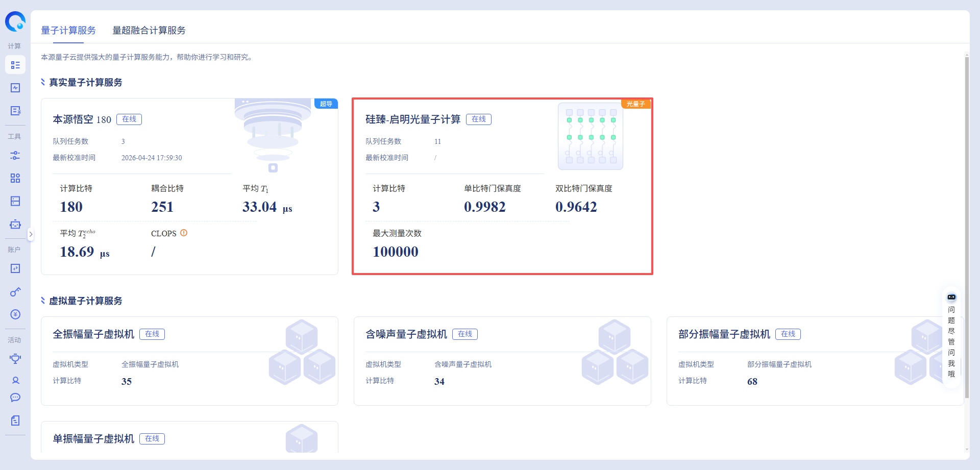Click the 计算比特 value 35
Image resolution: width=980 pixels, height=470 pixels.
tap(127, 381)
